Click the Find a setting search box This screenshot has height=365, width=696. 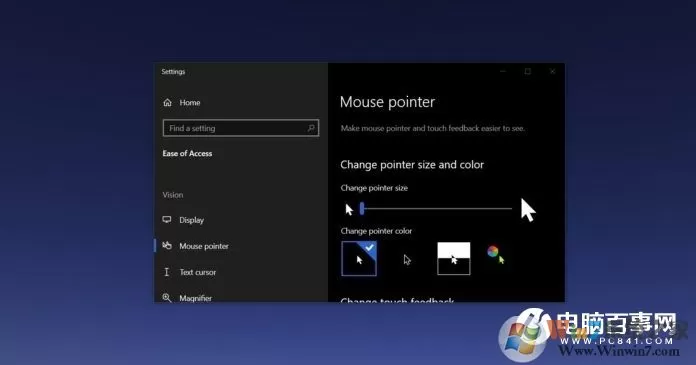pos(241,128)
